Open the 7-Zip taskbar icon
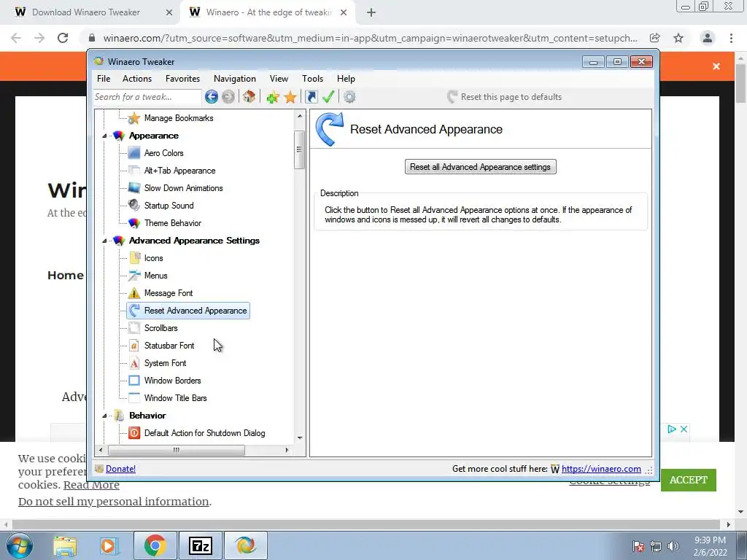This screenshot has height=560, width=747. pos(201,545)
